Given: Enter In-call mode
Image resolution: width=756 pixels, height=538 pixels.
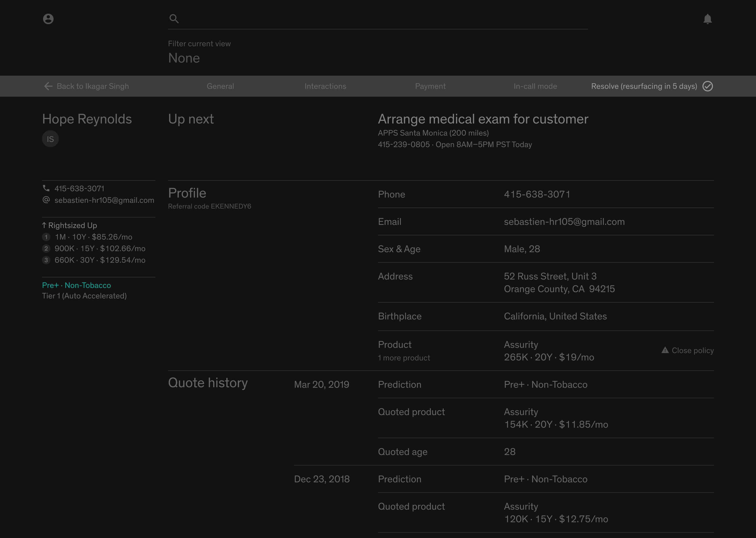Looking at the screenshot, I should 535,86.
